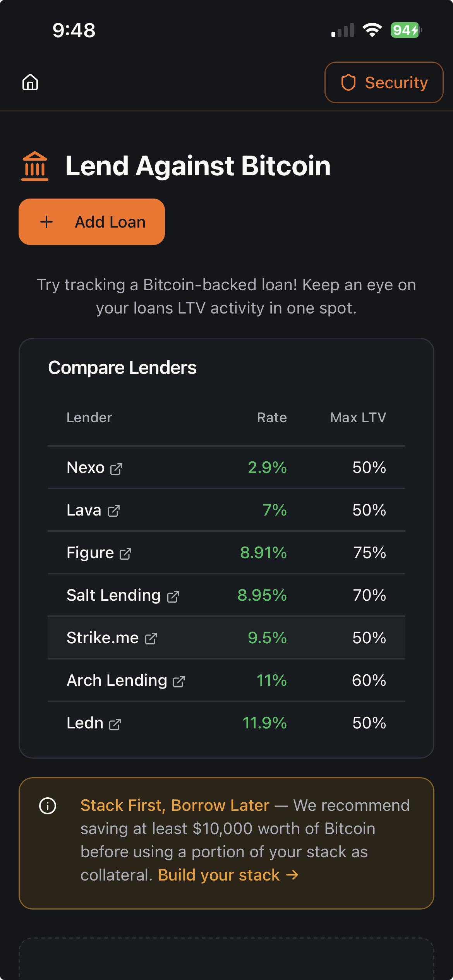The width and height of the screenshot is (453, 980).
Task: Click the Add Loan button
Action: click(x=92, y=222)
